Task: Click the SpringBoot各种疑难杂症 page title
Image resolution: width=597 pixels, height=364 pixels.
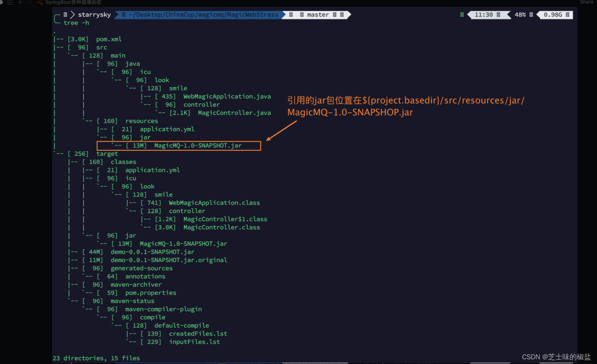Action: coord(73,2)
